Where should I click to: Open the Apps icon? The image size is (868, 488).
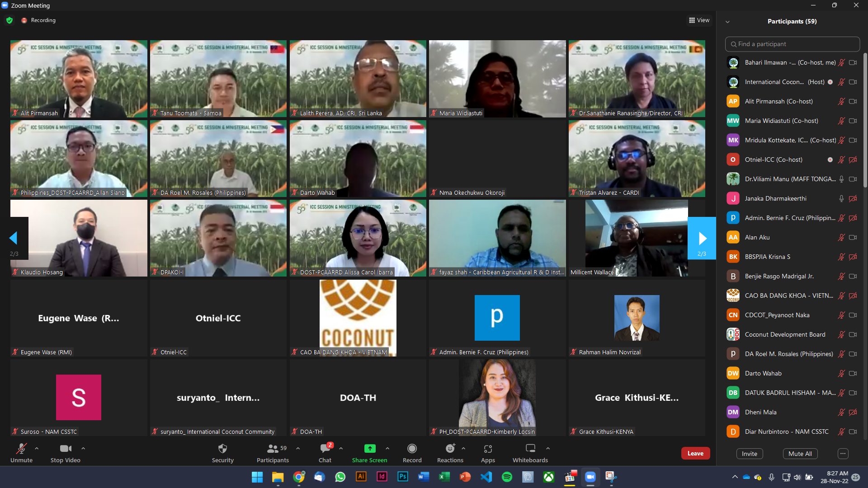tap(487, 449)
